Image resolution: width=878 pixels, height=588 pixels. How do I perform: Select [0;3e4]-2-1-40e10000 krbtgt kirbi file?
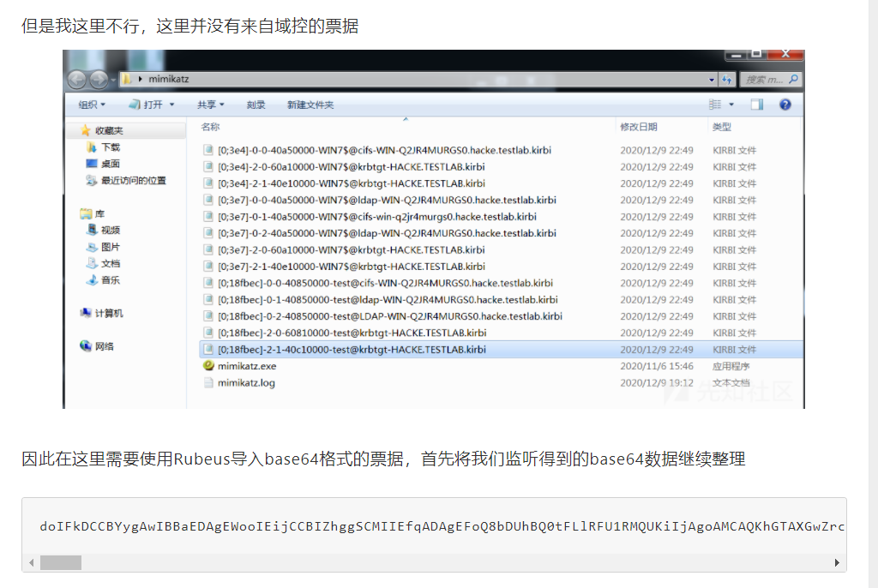[351, 183]
